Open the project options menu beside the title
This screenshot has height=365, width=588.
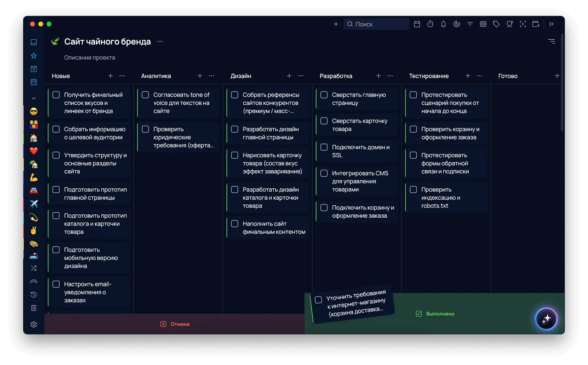pos(160,41)
